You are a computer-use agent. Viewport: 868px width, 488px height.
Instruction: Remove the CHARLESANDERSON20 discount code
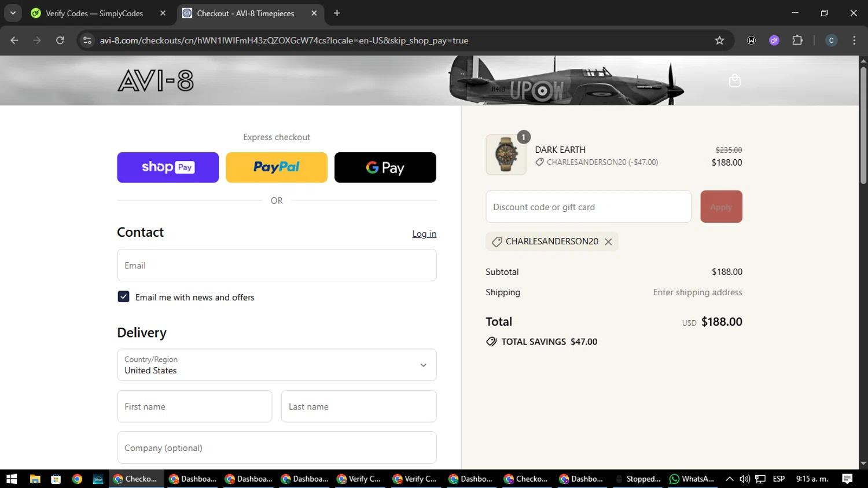pyautogui.click(x=608, y=242)
